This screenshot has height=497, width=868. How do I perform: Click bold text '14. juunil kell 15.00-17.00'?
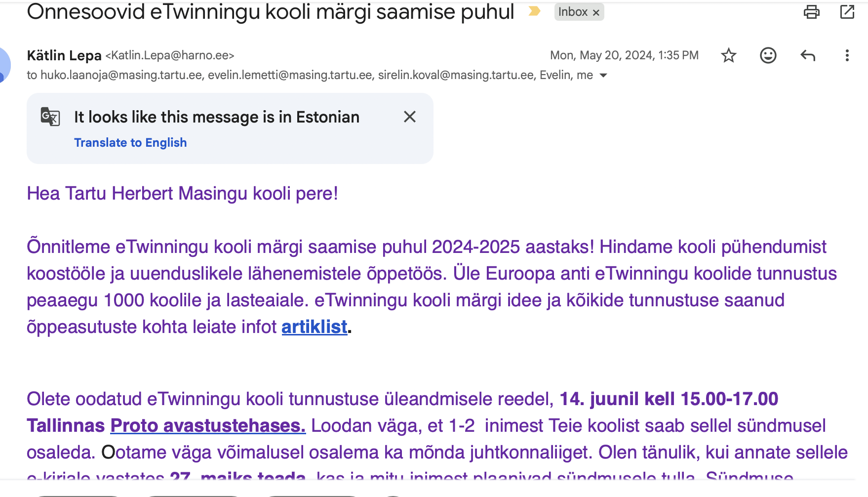(x=669, y=399)
